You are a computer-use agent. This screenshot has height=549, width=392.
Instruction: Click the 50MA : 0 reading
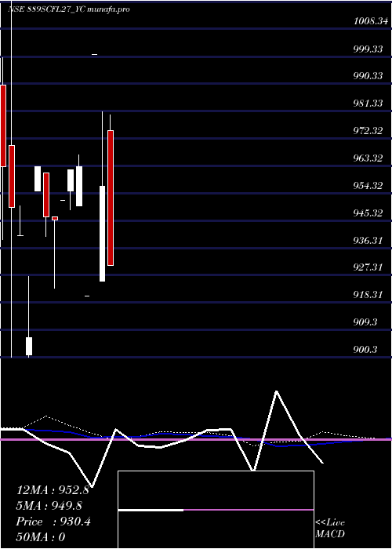(41, 537)
